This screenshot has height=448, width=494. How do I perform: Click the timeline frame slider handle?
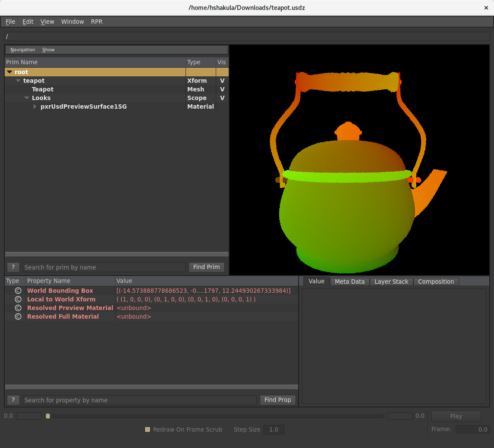pyautogui.click(x=48, y=416)
